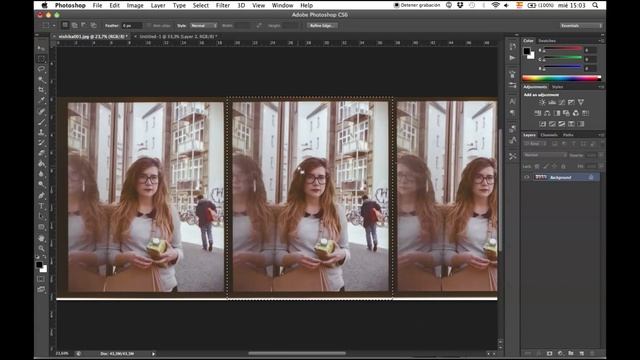Screen dimensions: 640x360
Task: Toggle lock transparent pixels
Action: tap(537, 167)
